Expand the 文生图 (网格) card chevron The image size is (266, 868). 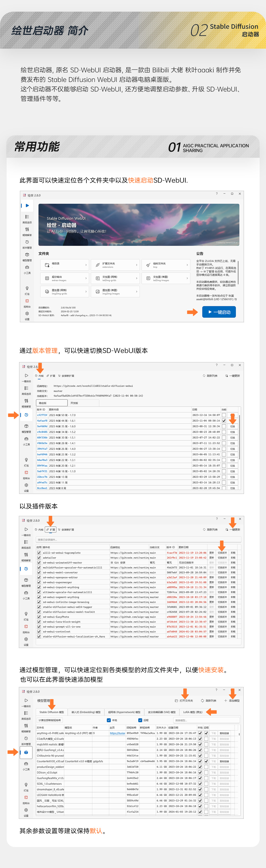tap(136, 278)
